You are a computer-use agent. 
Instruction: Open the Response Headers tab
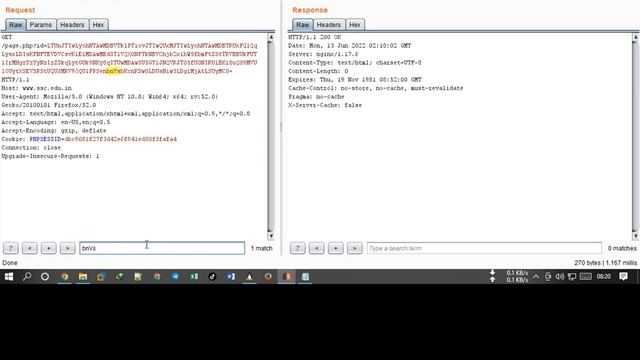pos(329,25)
